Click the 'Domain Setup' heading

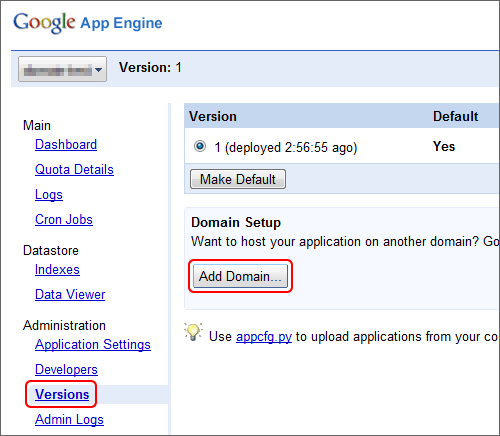(x=236, y=222)
